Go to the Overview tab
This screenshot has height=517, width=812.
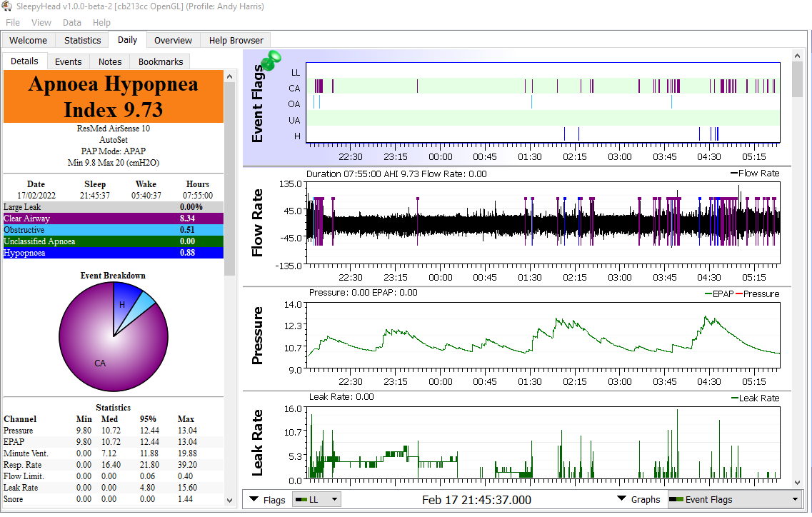click(173, 40)
